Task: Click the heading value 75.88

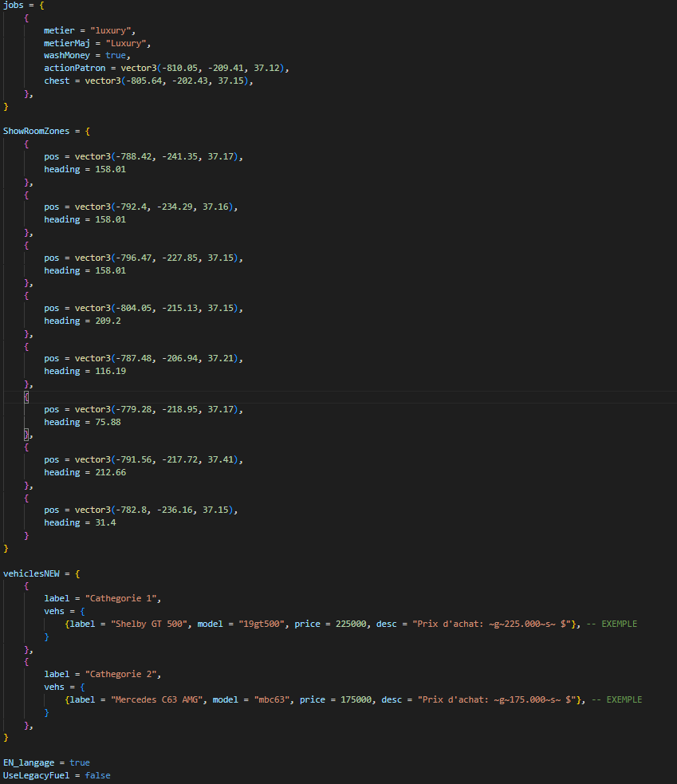Action: tap(108, 423)
